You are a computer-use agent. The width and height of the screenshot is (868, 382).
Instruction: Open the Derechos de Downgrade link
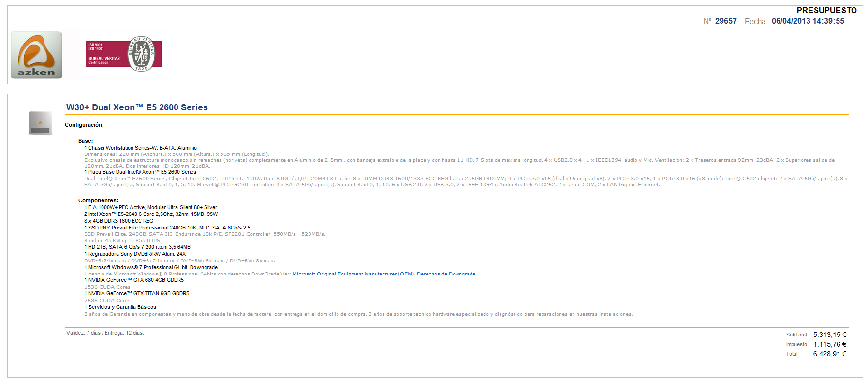pyautogui.click(x=446, y=274)
